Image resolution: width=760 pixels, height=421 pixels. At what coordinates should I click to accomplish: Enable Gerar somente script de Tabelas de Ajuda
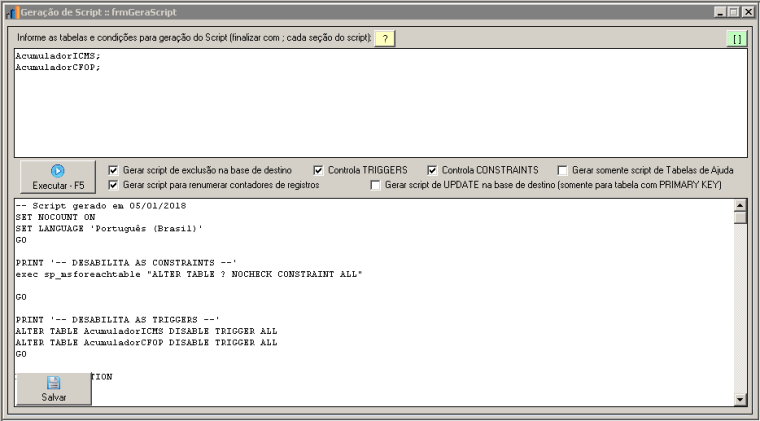point(562,170)
